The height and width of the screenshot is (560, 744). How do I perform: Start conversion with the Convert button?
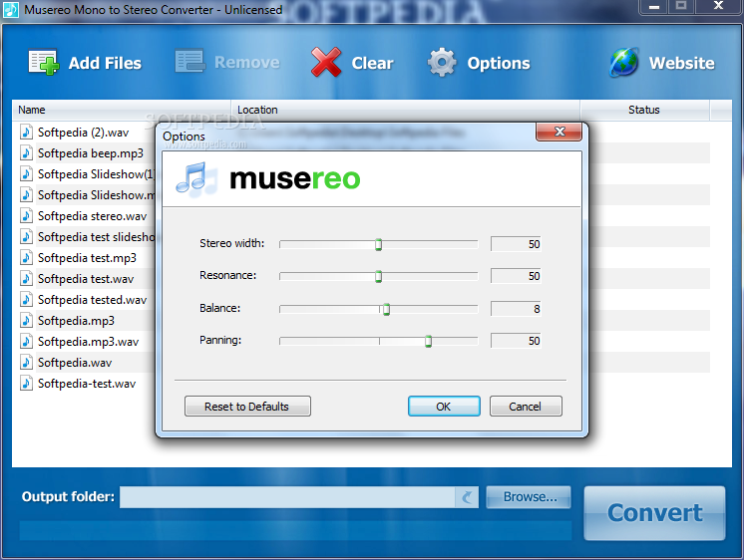click(654, 512)
